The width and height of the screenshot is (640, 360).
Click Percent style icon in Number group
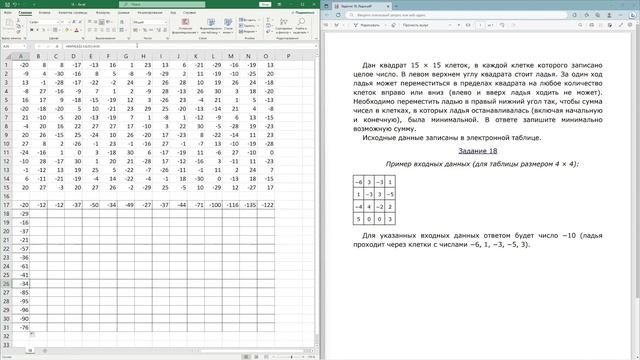(x=144, y=30)
